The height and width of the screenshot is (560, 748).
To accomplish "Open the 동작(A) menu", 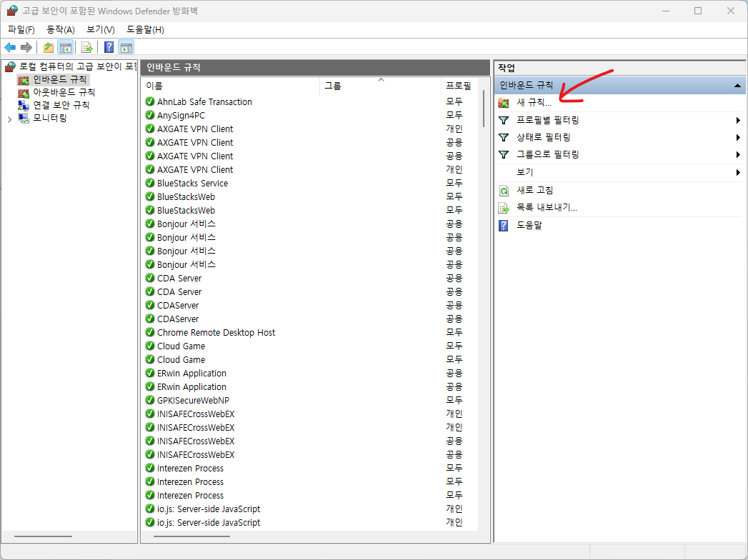I will click(61, 29).
